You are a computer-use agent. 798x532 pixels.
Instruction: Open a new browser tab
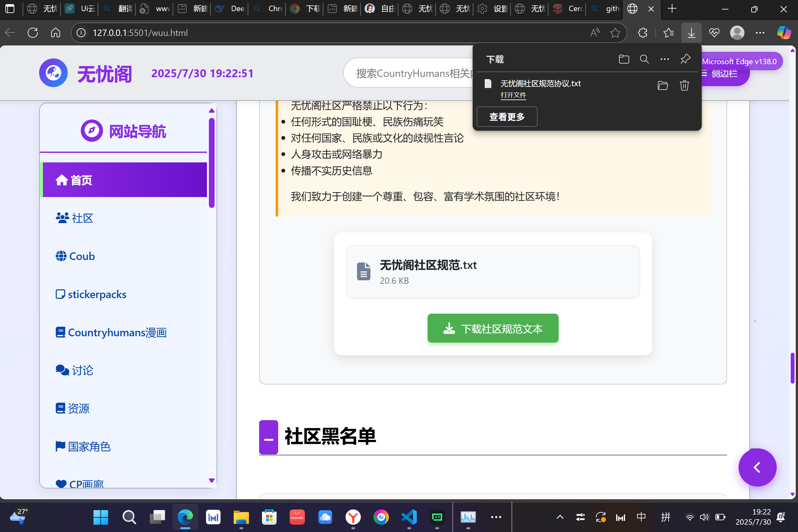[x=672, y=9]
